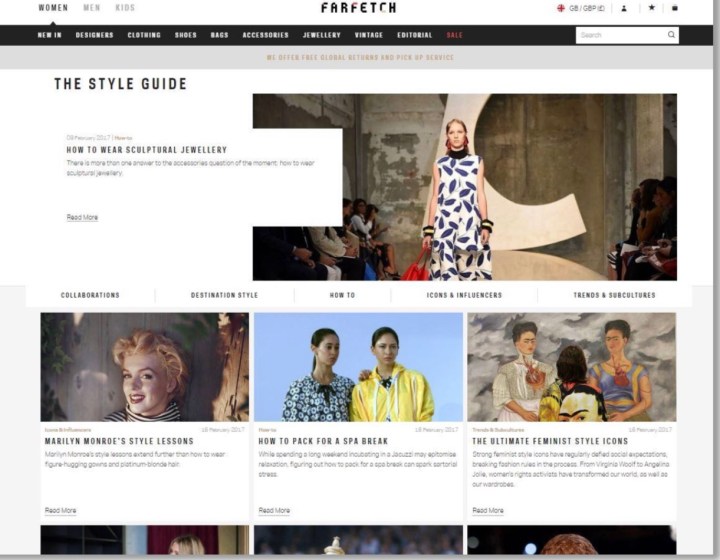Viewport: 720px width, 560px height.
Task: Expand the Clothing navigation menu
Action: pyautogui.click(x=144, y=35)
